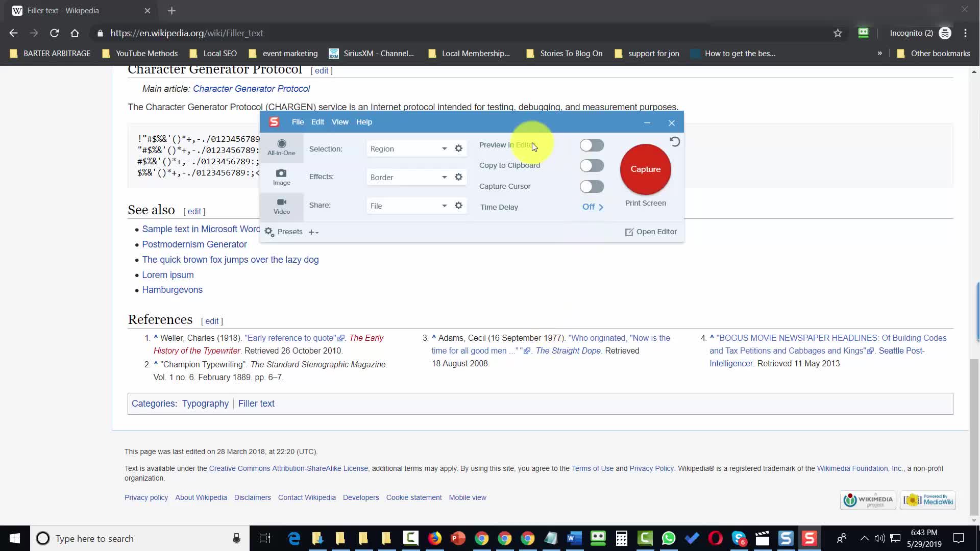Select the Video capture mode
Viewport: 980px width, 551px height.
pos(281,206)
